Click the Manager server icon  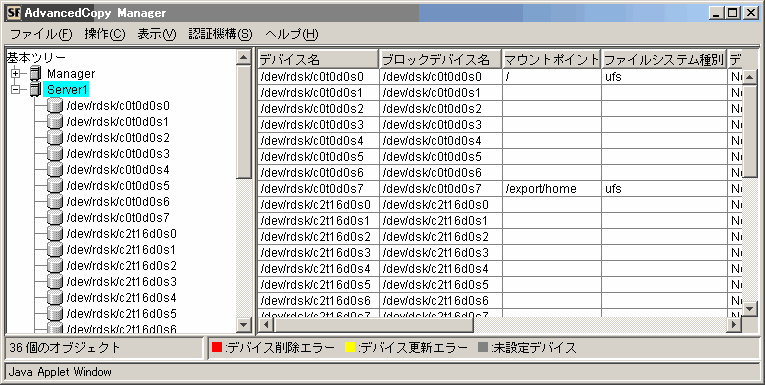(x=35, y=74)
